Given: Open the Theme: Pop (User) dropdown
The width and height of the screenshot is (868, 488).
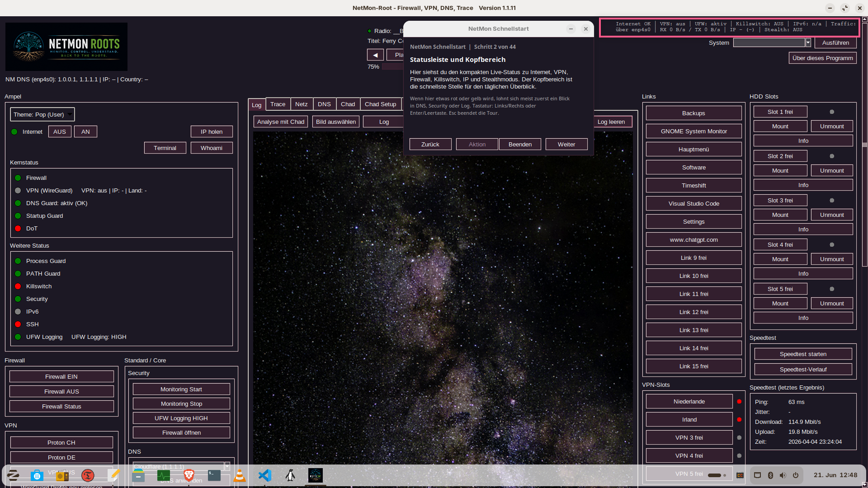Looking at the screenshot, I should pyautogui.click(x=42, y=114).
